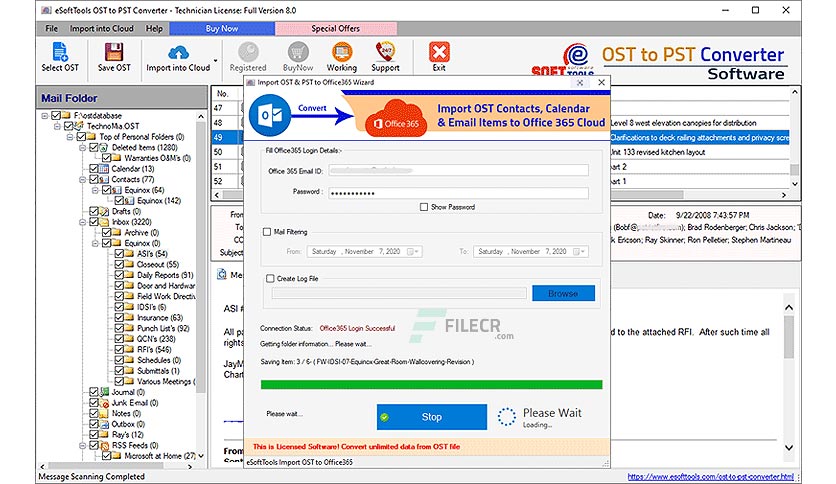The image size is (836, 484).
Task: Open the Import into Cloud menu
Action: [x=102, y=28]
